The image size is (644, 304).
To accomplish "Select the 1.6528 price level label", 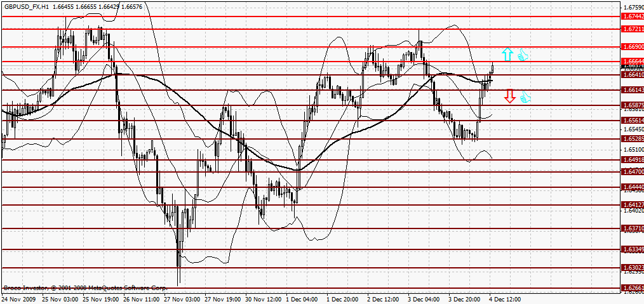I will [x=632, y=138].
